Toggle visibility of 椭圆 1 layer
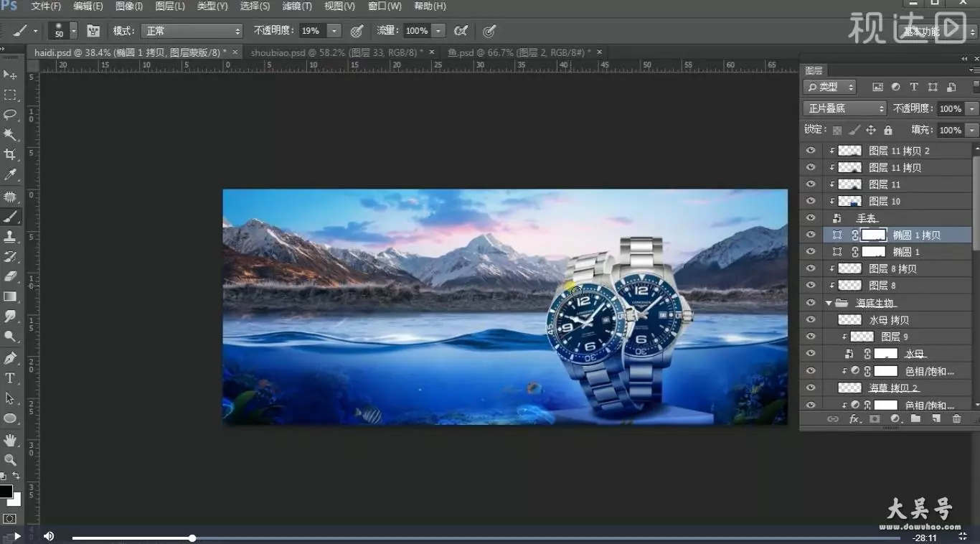Screen dimensions: 980x544 [811, 252]
